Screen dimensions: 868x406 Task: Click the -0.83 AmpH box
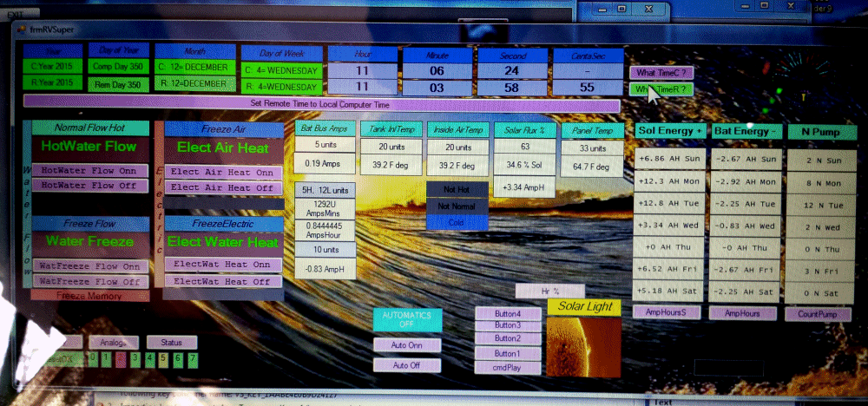325,268
